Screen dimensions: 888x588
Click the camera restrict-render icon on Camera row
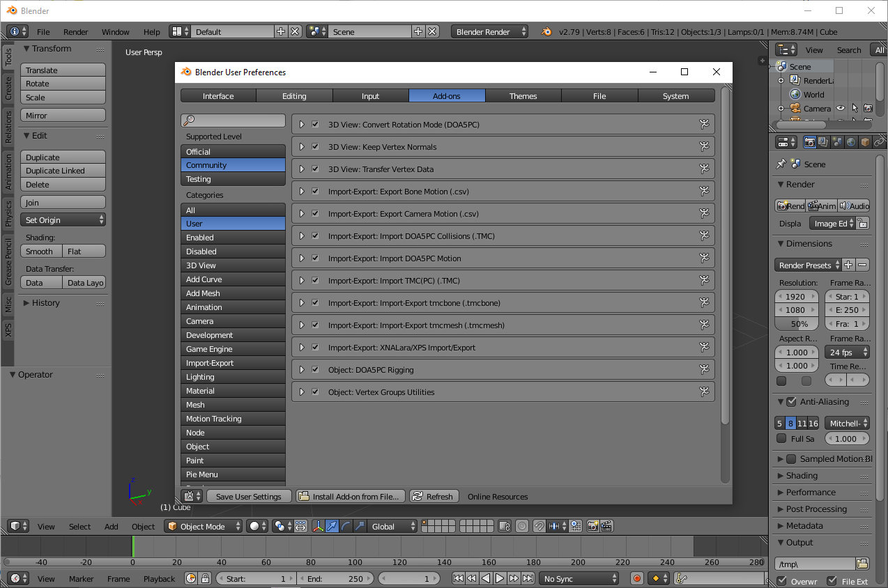pos(868,108)
